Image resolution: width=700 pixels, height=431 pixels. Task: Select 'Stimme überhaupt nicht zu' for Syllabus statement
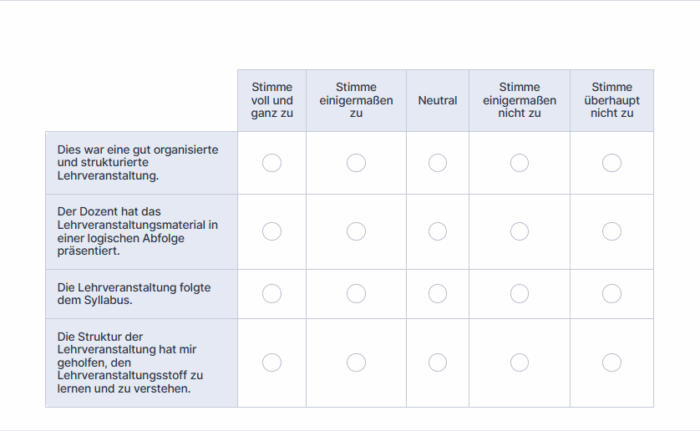coord(612,294)
